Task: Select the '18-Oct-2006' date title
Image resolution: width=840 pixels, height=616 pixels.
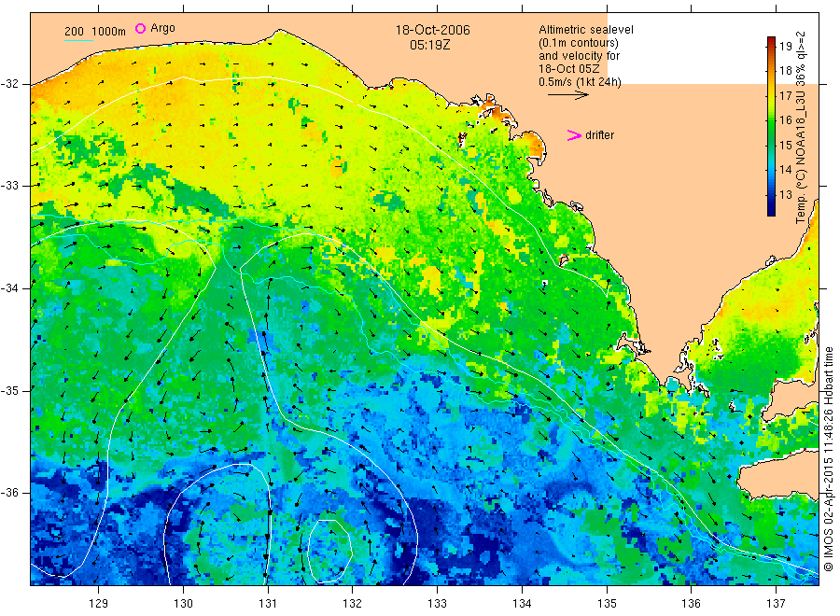Action: (x=433, y=30)
